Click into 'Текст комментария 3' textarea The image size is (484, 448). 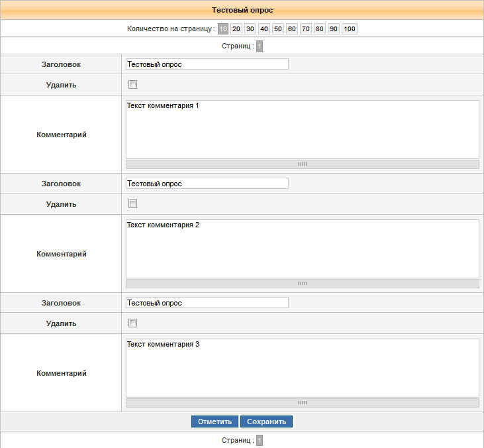point(302,368)
